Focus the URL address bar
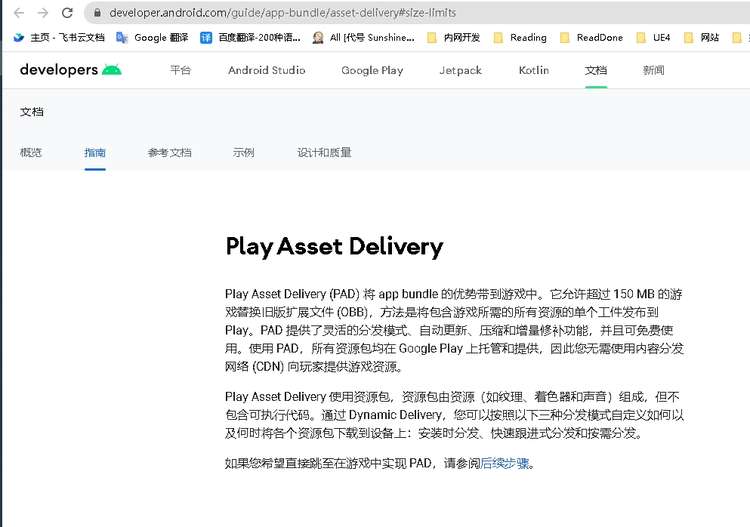The width and height of the screenshot is (750, 527). point(416,13)
